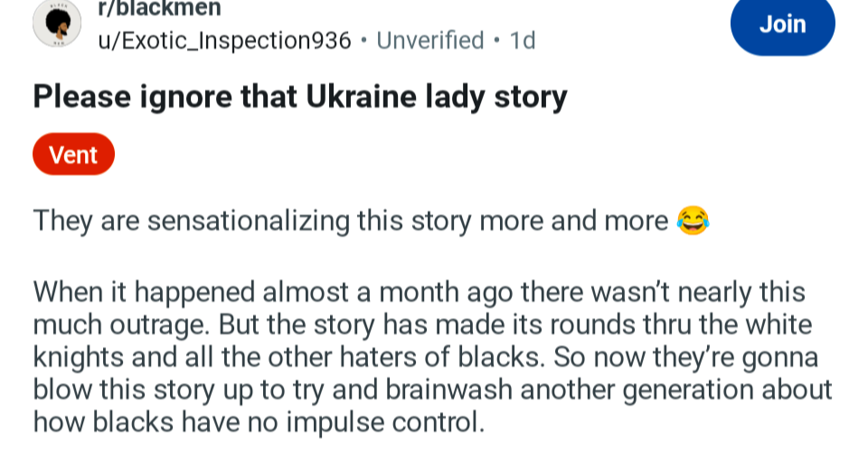868x467 pixels.
Task: Click the r/blackmen community avatar
Action: 57,24
